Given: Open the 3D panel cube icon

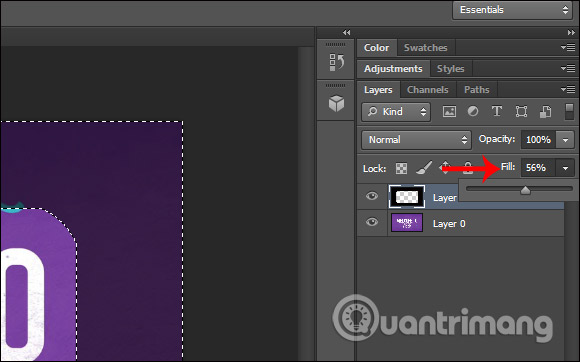Looking at the screenshot, I should click(x=336, y=104).
